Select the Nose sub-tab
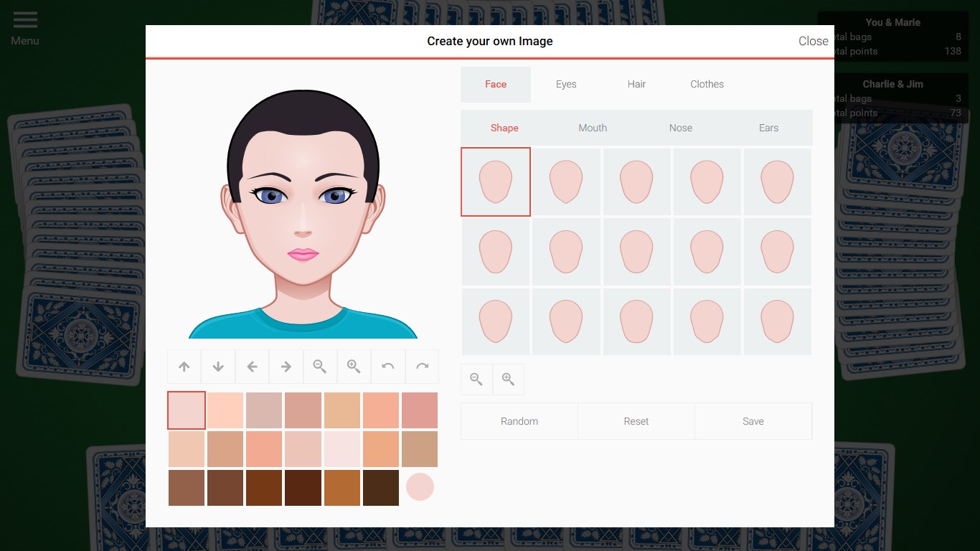 pyautogui.click(x=681, y=128)
